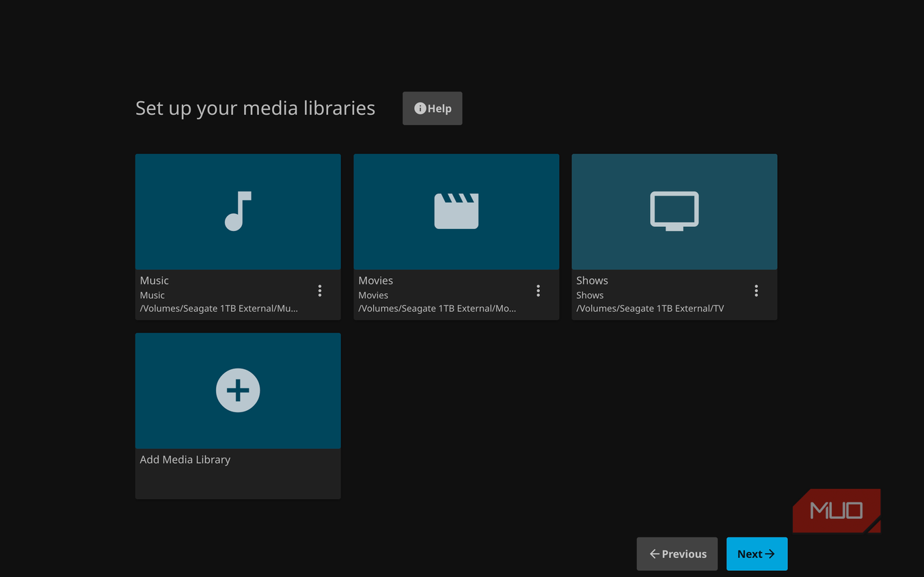The image size is (924, 577).
Task: Return to the Previous setup step
Action: pyautogui.click(x=677, y=554)
